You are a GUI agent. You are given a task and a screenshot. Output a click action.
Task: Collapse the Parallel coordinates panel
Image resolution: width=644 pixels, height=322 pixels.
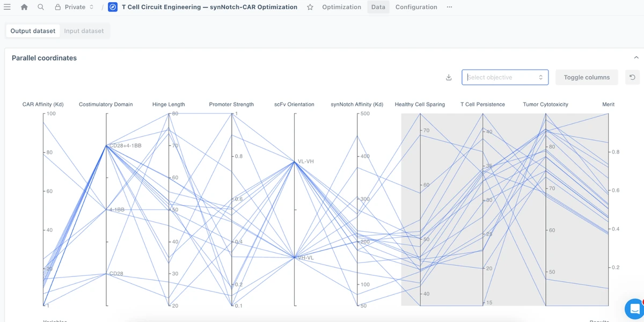(x=636, y=57)
